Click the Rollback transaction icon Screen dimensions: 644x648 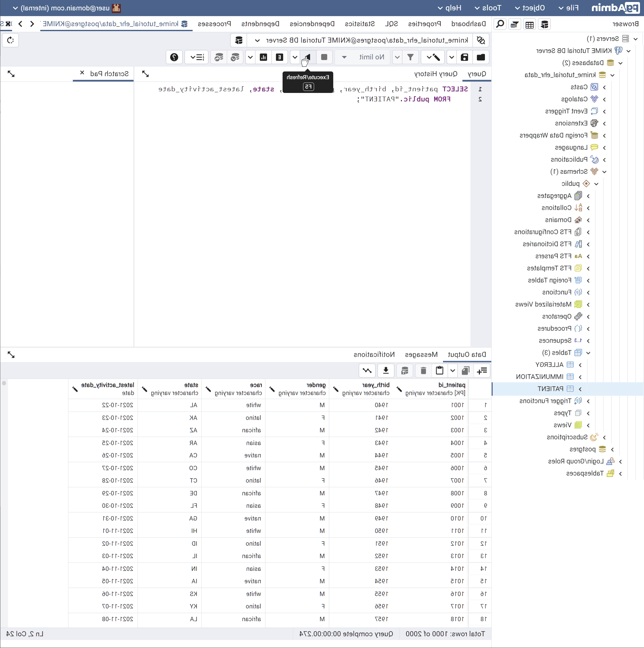tap(219, 57)
